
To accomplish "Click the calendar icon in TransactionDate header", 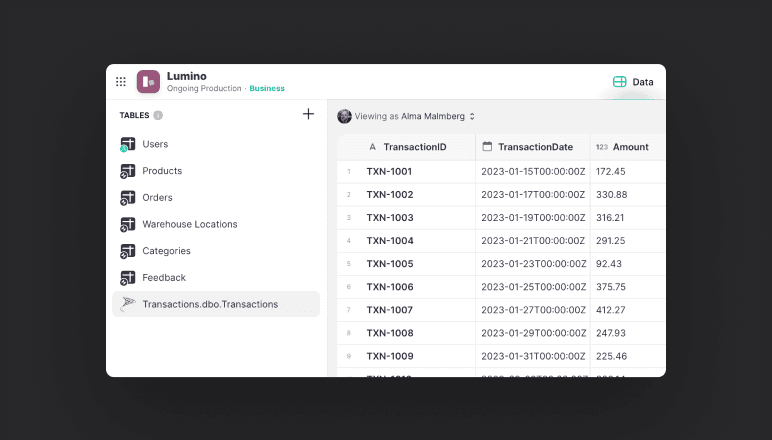I will pos(487,147).
